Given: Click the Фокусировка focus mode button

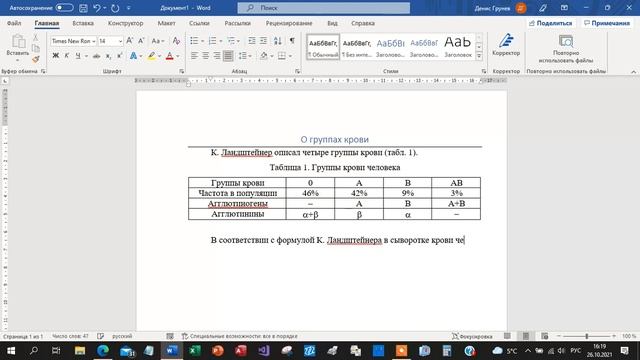Looking at the screenshot, I should [x=472, y=336].
